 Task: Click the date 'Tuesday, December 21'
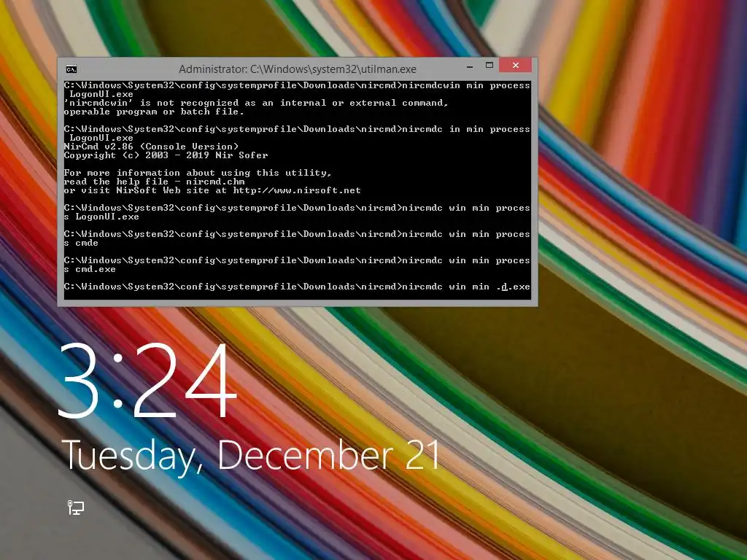(x=251, y=456)
